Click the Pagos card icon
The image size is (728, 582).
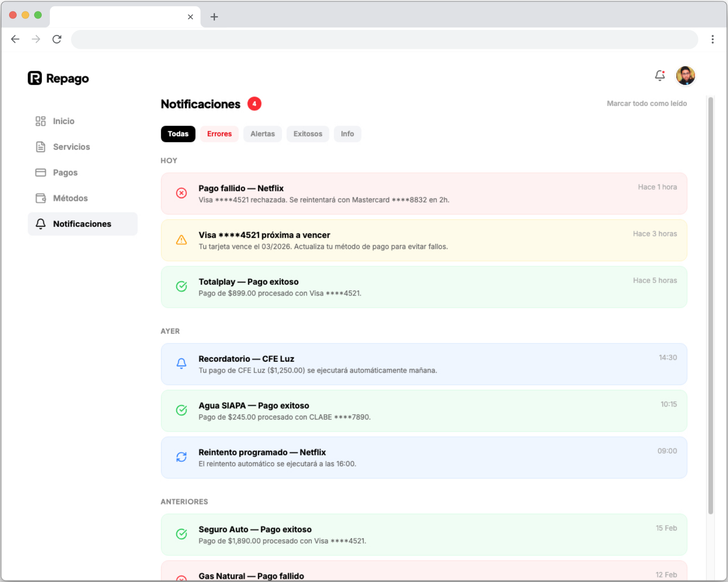pyautogui.click(x=41, y=172)
